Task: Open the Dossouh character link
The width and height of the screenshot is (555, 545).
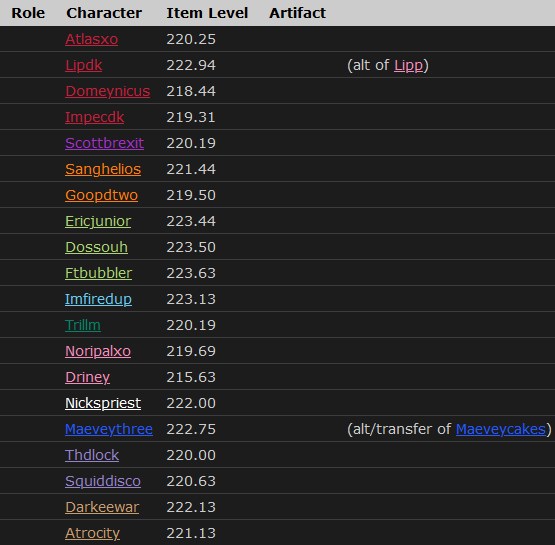Action: click(x=96, y=247)
